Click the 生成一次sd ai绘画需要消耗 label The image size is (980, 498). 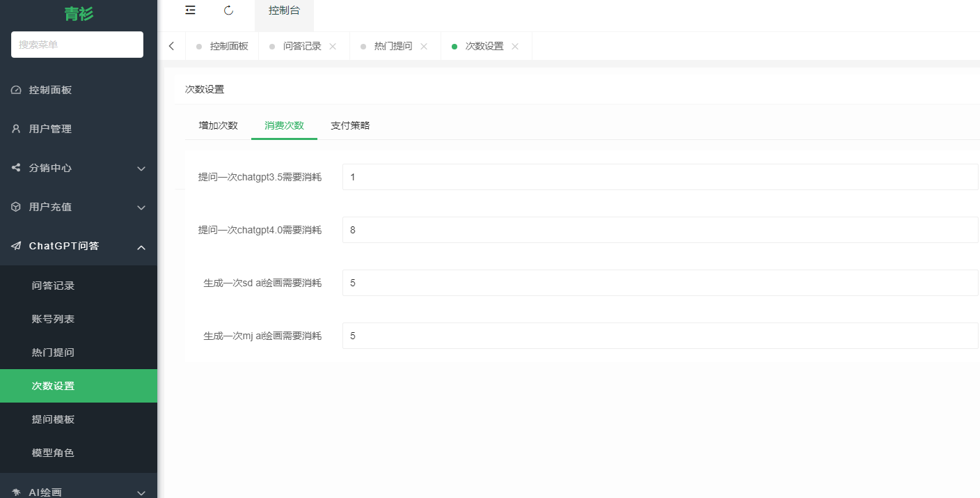coord(262,283)
